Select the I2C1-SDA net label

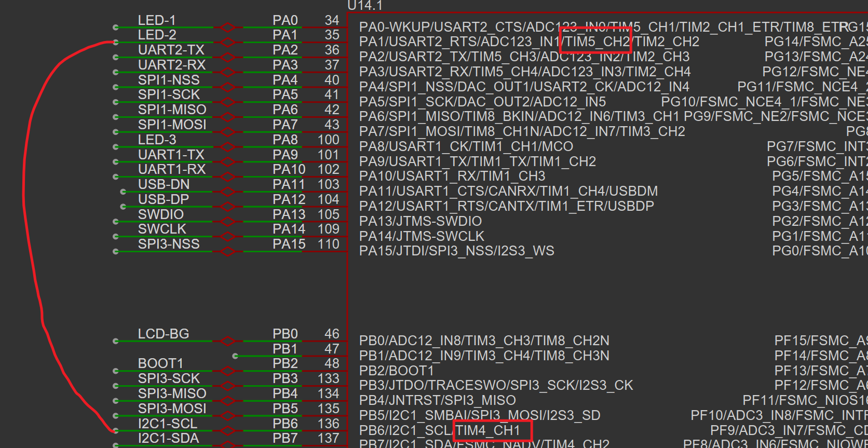(168, 438)
